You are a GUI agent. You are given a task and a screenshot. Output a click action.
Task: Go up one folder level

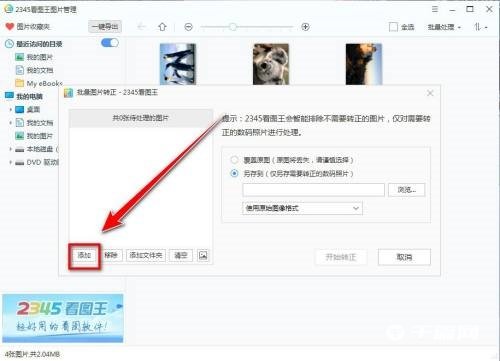[162, 27]
